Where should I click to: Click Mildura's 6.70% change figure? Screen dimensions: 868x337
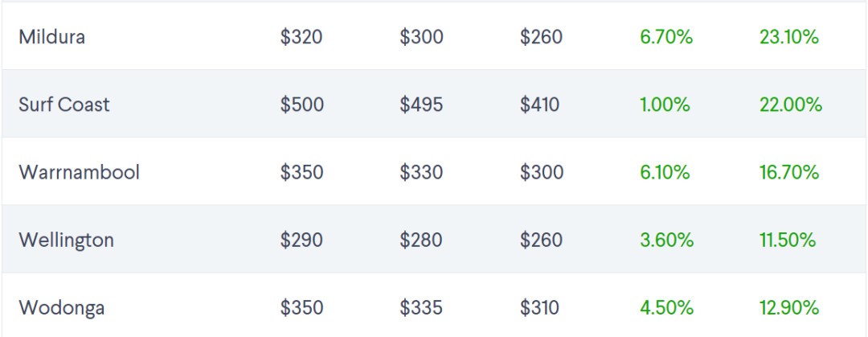(666, 37)
